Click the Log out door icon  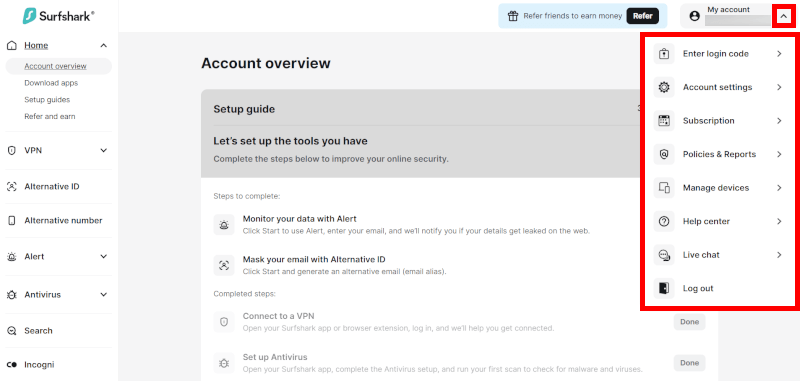[x=664, y=288]
